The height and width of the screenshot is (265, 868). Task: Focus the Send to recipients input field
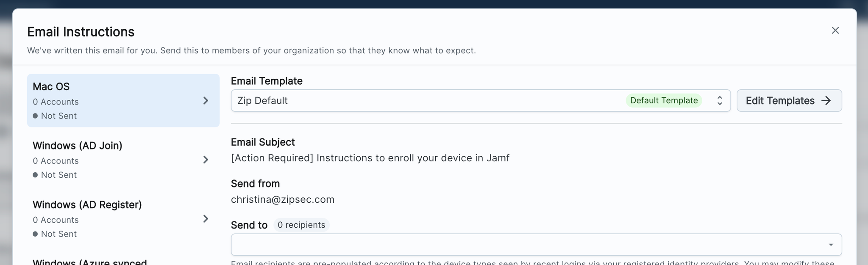526,245
